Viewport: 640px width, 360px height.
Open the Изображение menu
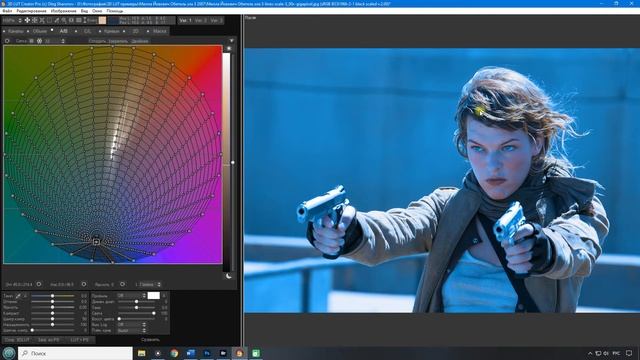coord(63,11)
